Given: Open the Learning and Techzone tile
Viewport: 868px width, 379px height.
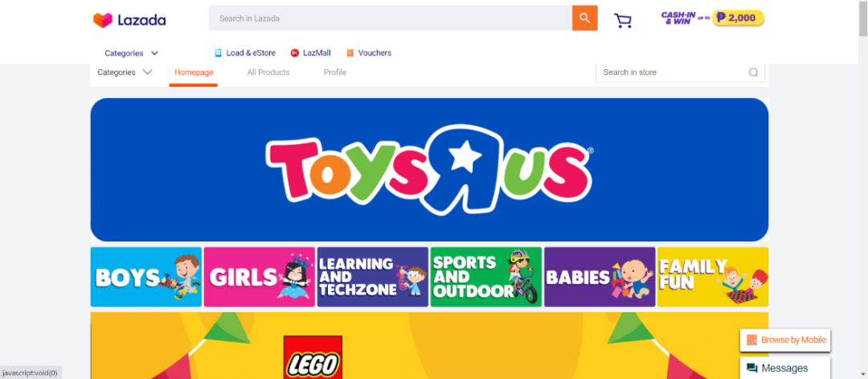Looking at the screenshot, I should pos(373,277).
